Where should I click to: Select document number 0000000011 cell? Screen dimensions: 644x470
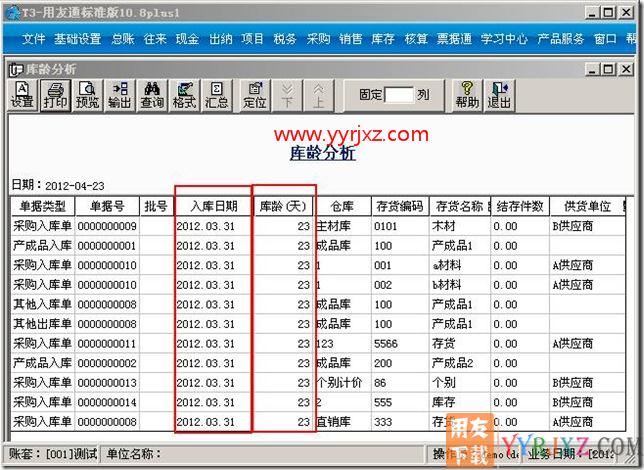tap(107, 344)
